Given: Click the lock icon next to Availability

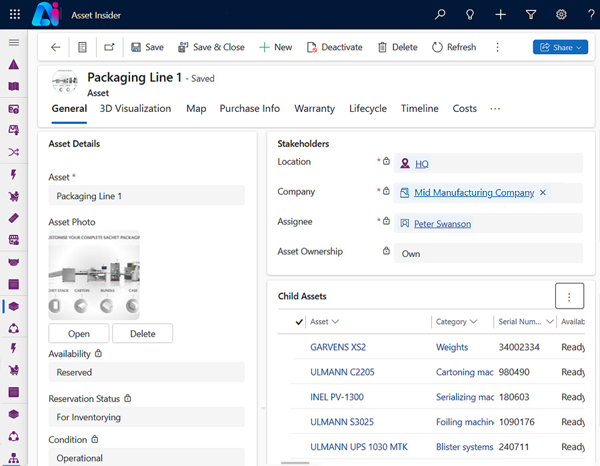Looking at the screenshot, I should tap(98, 353).
